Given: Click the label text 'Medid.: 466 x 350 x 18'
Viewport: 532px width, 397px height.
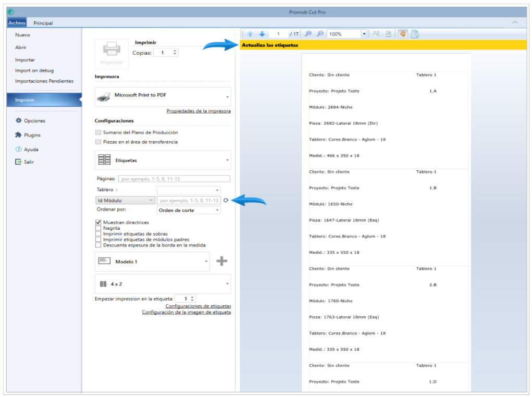Looking at the screenshot, I should (x=334, y=156).
